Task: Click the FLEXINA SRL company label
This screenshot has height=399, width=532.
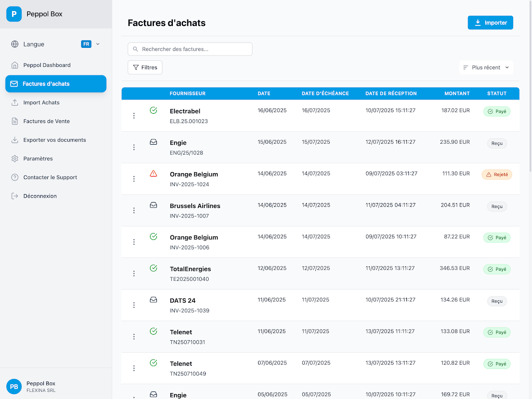Action: point(41,391)
